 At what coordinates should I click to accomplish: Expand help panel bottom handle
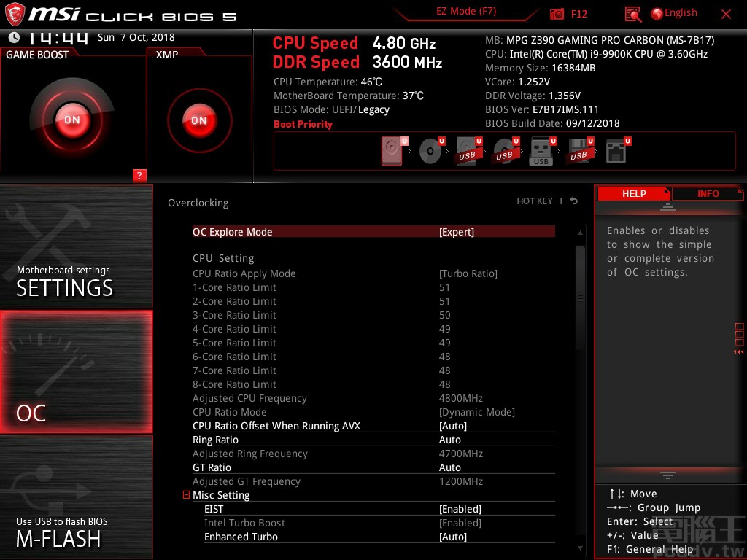668,475
